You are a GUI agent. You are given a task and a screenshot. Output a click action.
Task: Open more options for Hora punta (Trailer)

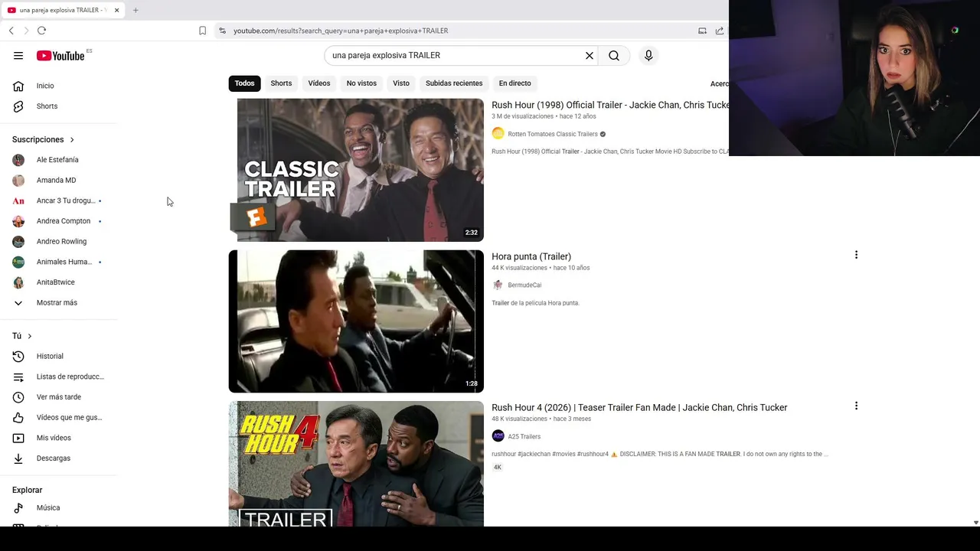tap(856, 255)
